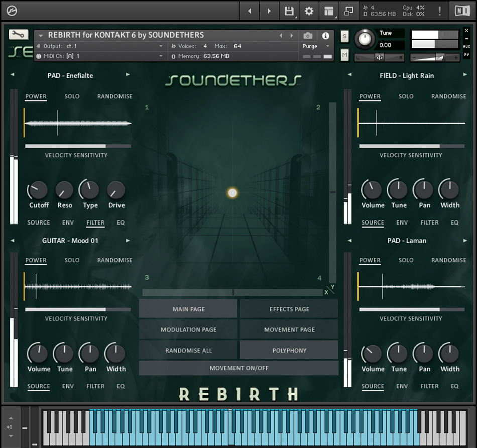Adjust the header pan L-R slider
The height and width of the screenshot is (448, 477).
tap(380, 57)
